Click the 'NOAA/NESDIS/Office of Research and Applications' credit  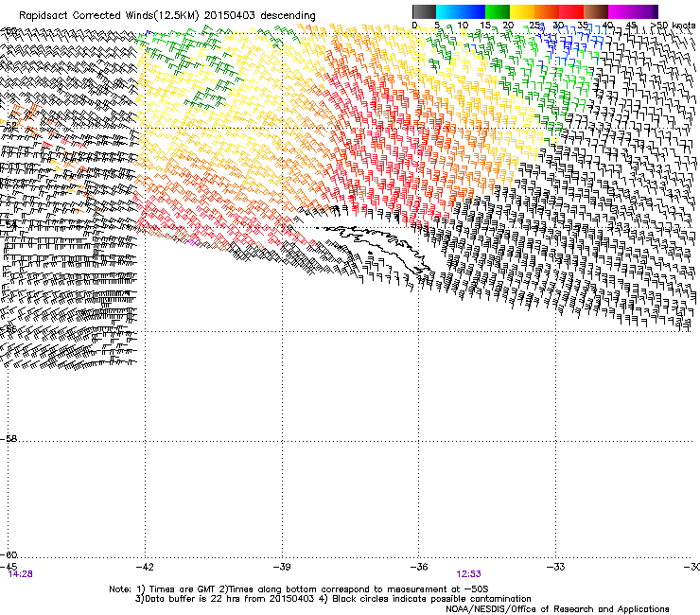pyautogui.click(x=557, y=609)
